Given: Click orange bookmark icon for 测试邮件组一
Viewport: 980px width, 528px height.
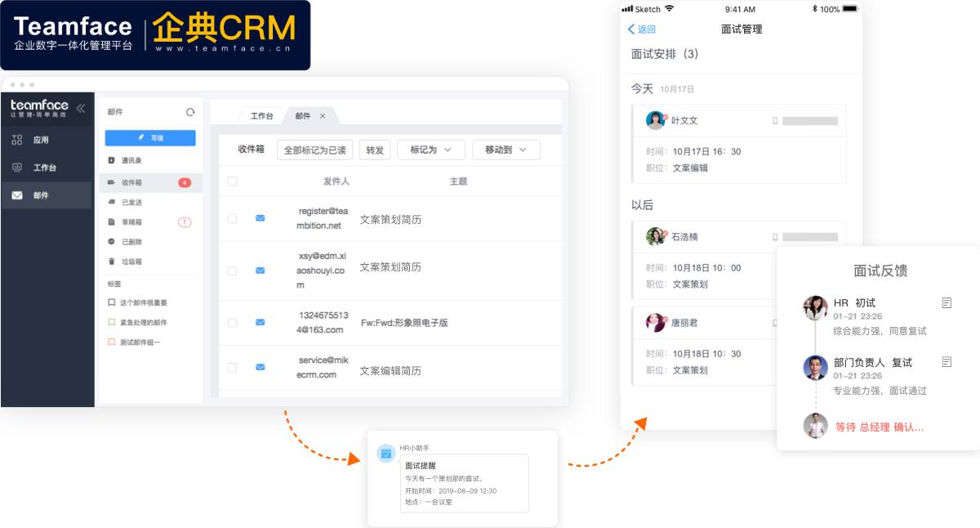Looking at the screenshot, I should 112,342.
